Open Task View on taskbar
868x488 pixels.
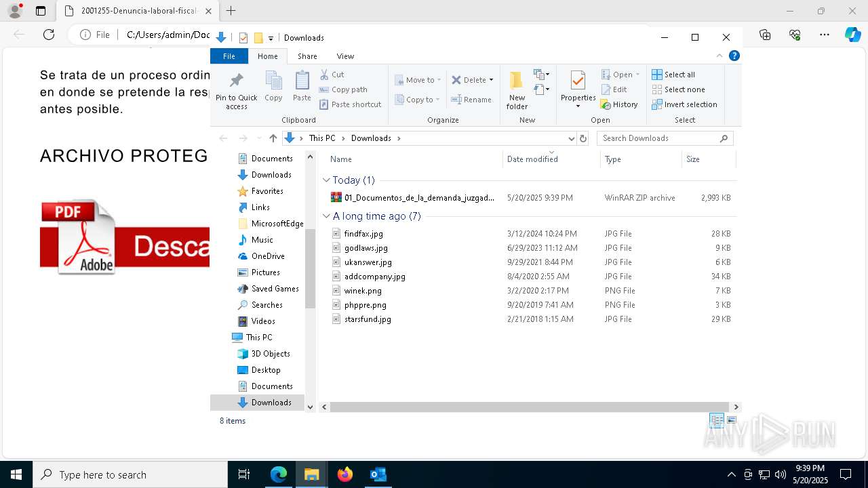point(244,474)
